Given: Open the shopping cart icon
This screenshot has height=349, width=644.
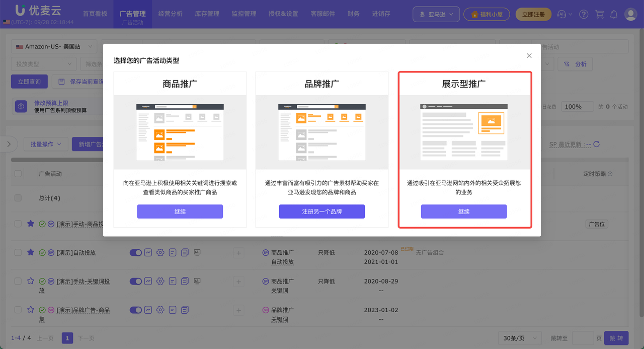Looking at the screenshot, I should pyautogui.click(x=599, y=14).
